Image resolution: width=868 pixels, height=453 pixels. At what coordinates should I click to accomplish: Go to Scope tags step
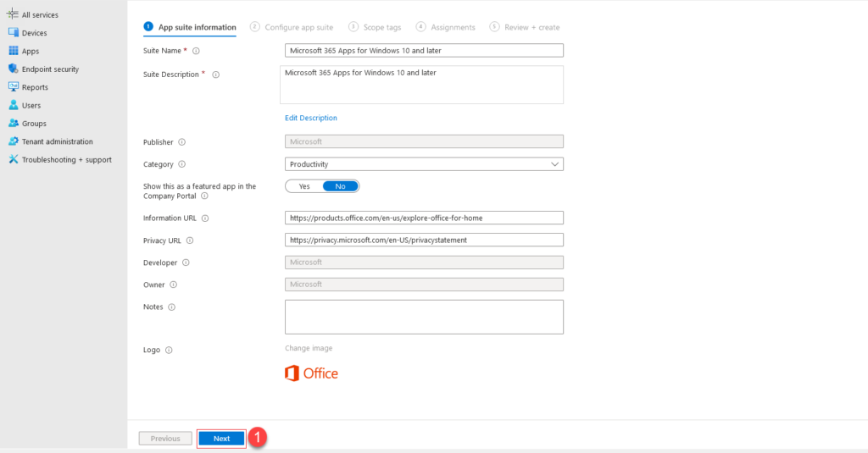pos(375,27)
